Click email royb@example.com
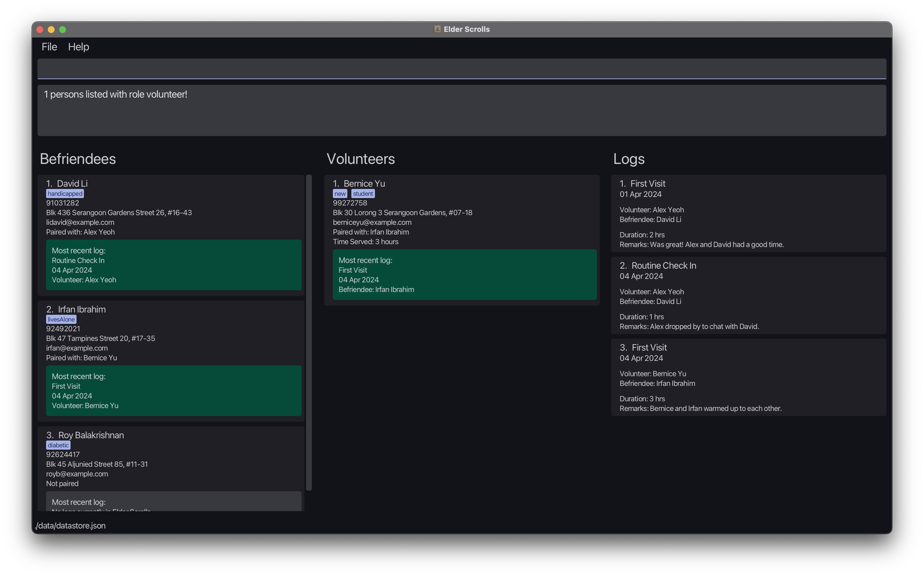The height and width of the screenshot is (576, 924). pos(77,474)
